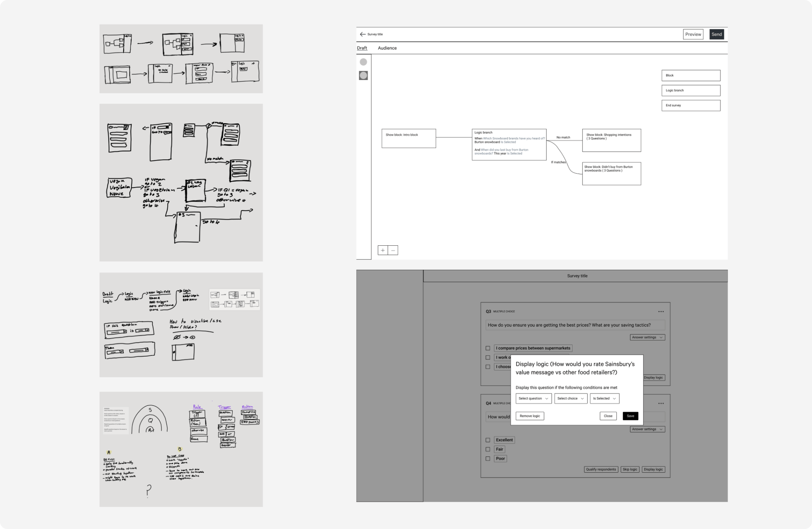Select the 'Show block: Intro block' node

coord(409,138)
